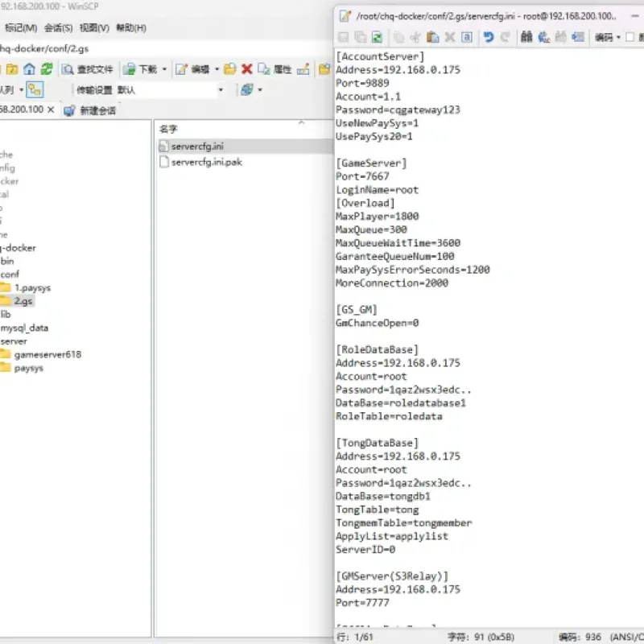
Task: Open Find with the binoculars icon
Action: click(x=526, y=37)
